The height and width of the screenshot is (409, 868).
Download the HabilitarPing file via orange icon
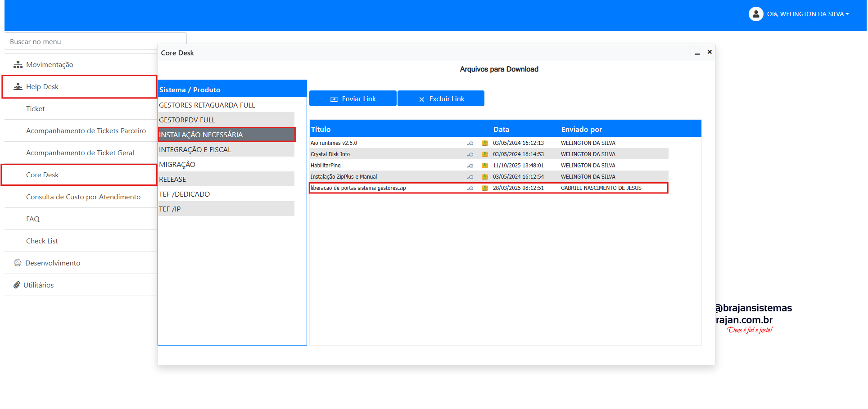(x=484, y=166)
